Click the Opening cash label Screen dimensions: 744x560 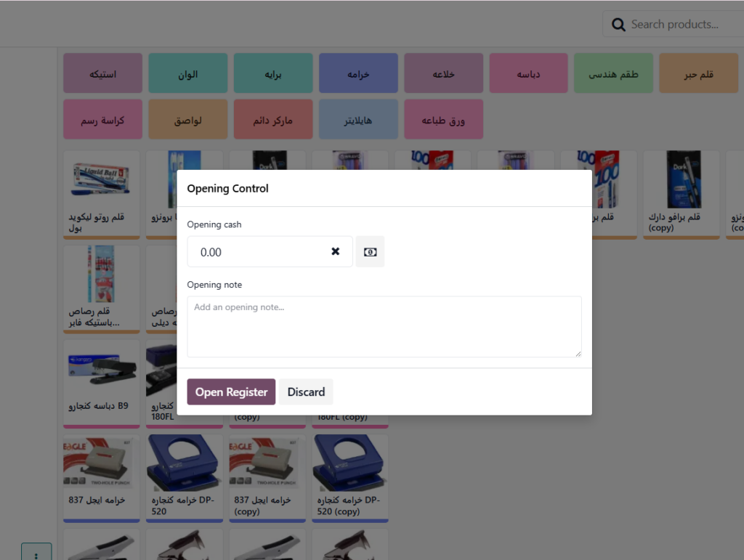tap(214, 224)
